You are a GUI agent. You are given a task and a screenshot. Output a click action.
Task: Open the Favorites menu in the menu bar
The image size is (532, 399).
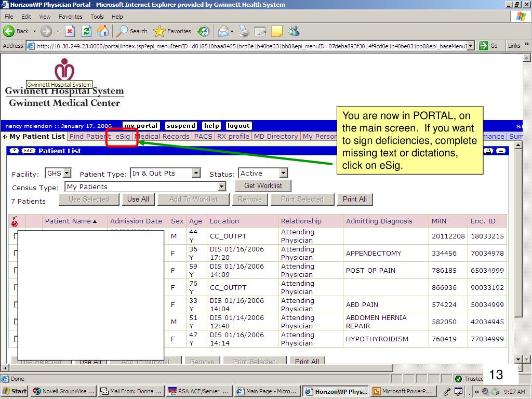(x=70, y=17)
